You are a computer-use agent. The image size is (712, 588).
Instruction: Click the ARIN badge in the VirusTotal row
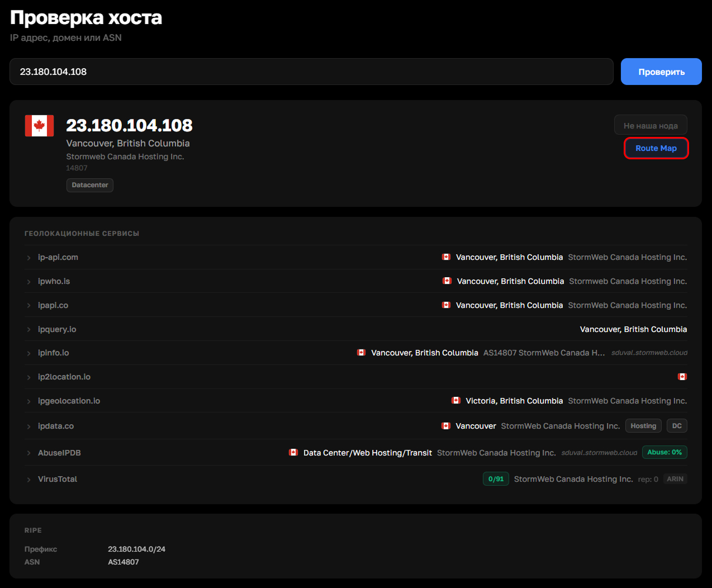click(675, 479)
